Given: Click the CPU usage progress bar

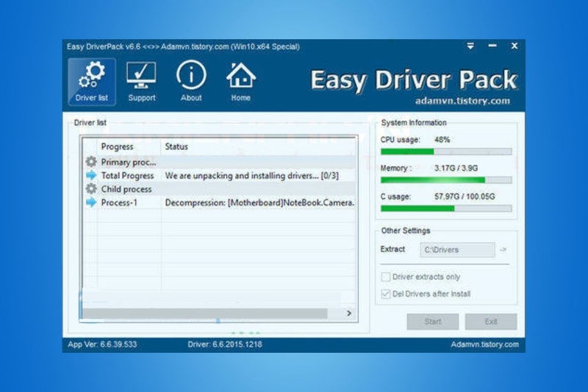Looking at the screenshot, I should tap(446, 152).
